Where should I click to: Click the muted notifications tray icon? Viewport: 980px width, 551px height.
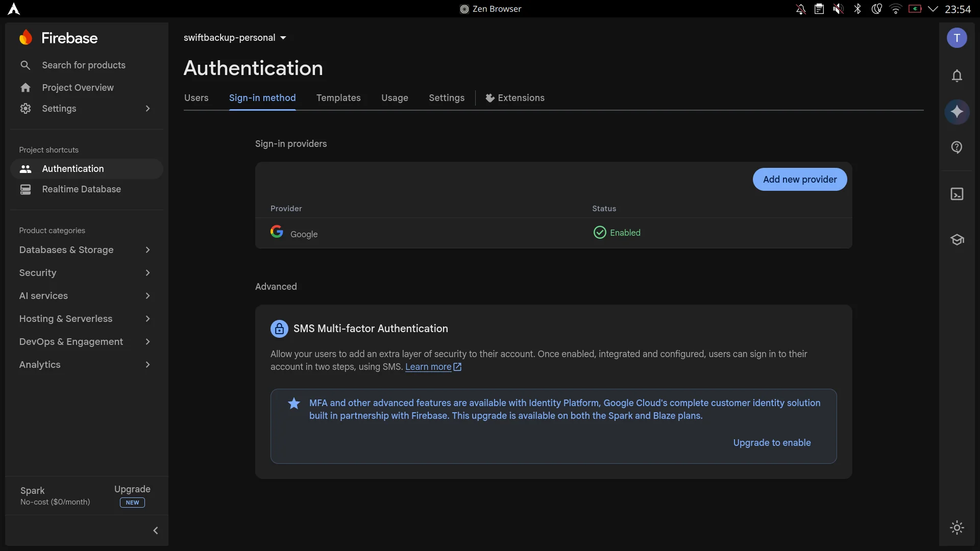[800, 9]
